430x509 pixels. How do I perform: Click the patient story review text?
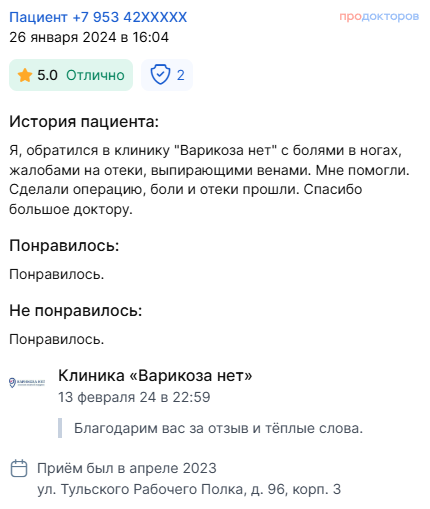point(209,180)
